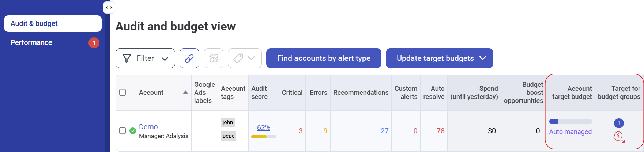Open the tag icon dropdown
Screen dimensions: 644x152
[245, 58]
